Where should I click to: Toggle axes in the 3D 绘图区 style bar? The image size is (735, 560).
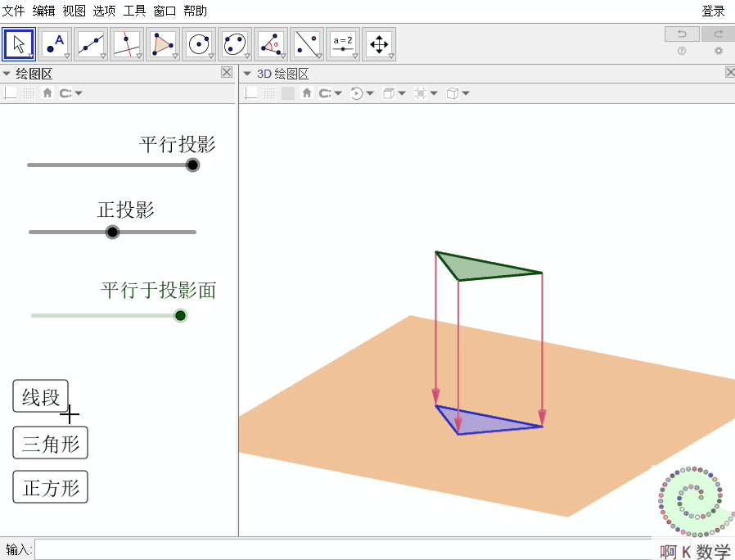pyautogui.click(x=250, y=93)
